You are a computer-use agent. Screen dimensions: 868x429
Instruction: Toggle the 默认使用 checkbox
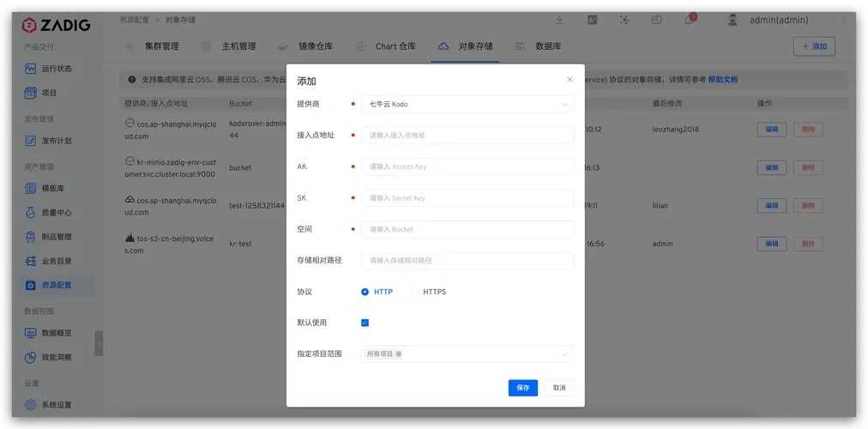pyautogui.click(x=365, y=323)
